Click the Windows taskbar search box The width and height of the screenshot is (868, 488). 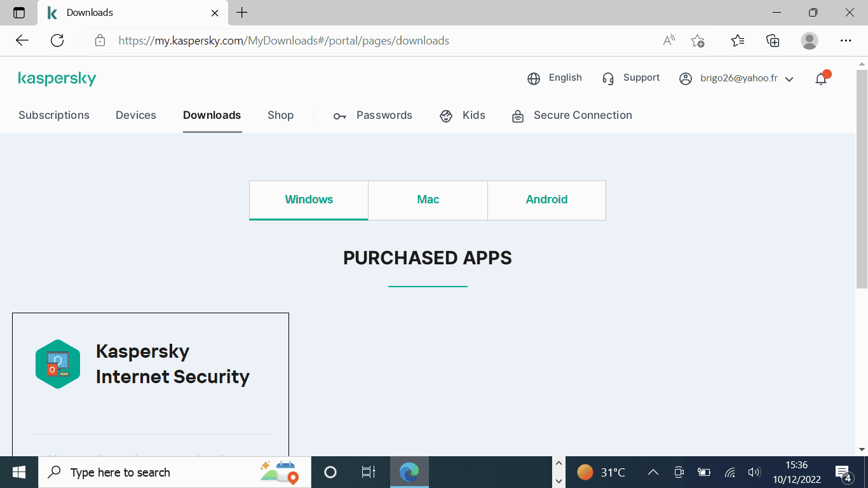pyautogui.click(x=175, y=472)
